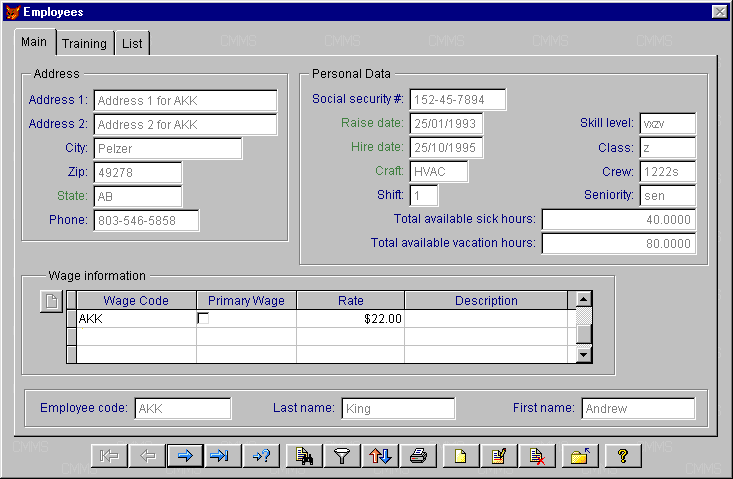The width and height of the screenshot is (733, 479).
Task: Edit the current employee record
Action: point(499,456)
